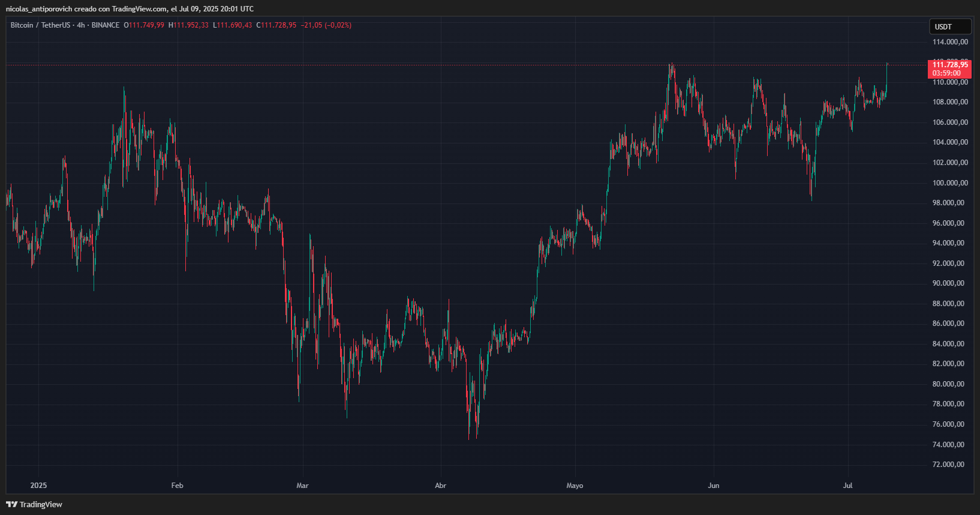Click the BINANCE exchange label
The image size is (980, 515).
pyautogui.click(x=106, y=25)
